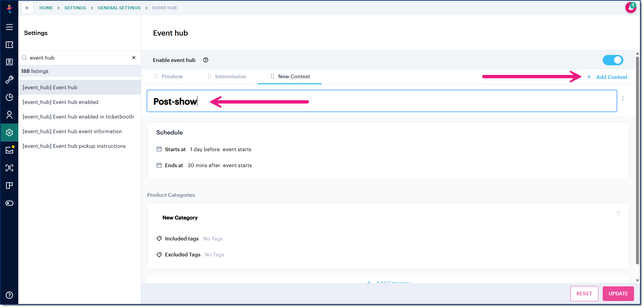Select Event hub pickup instructions listing
The width and height of the screenshot is (644, 308).
pos(80,146)
